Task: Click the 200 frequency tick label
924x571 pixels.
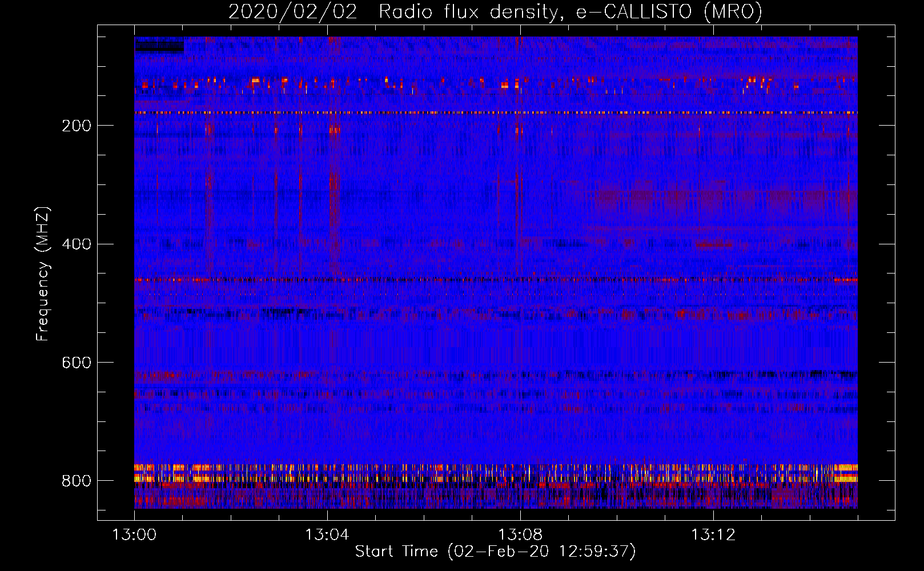Action: point(76,126)
